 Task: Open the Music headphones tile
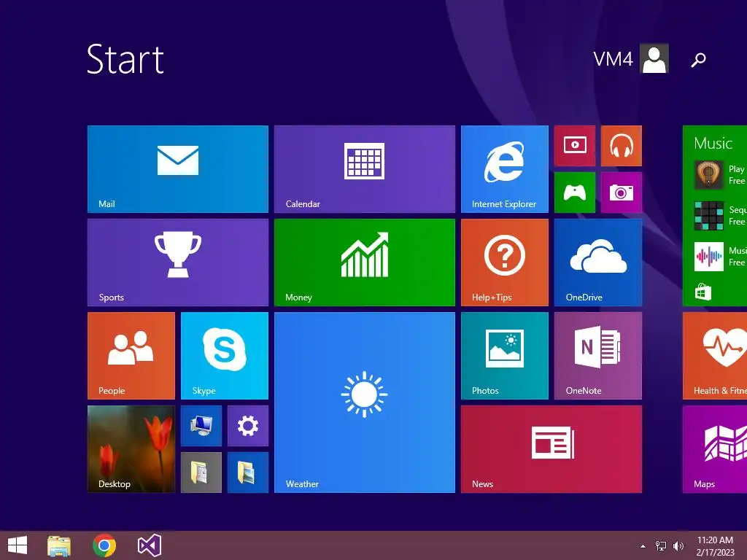[x=622, y=146]
